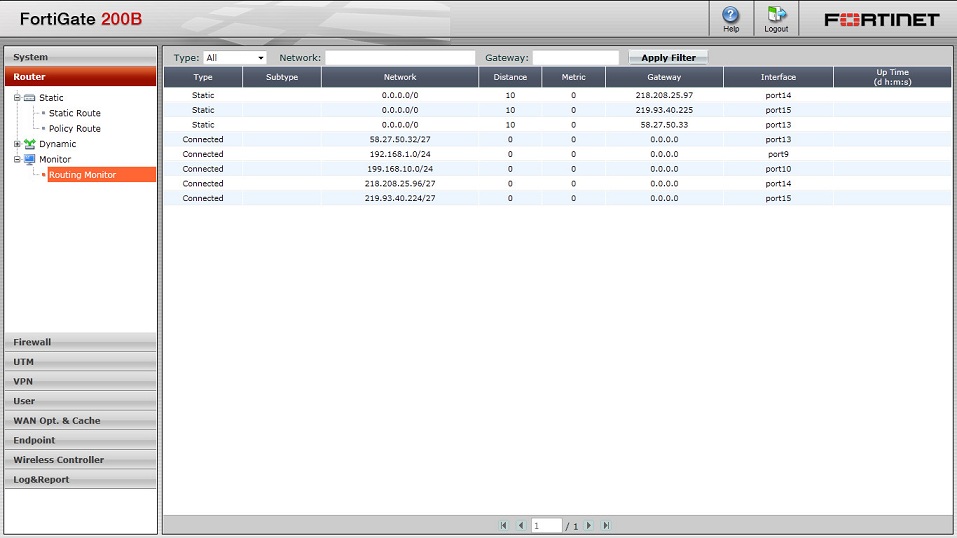The image size is (957, 538).
Task: Select gateway 219.93.40.225 cell
Action: pyautogui.click(x=664, y=110)
